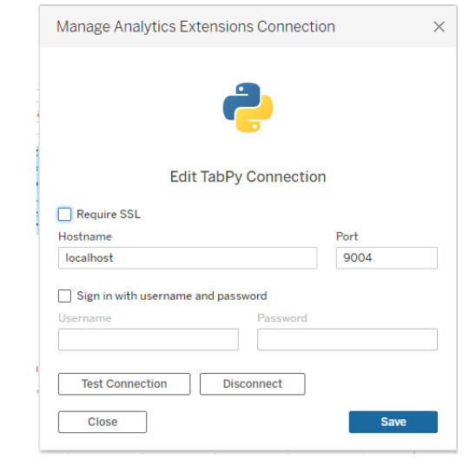Click the greyed Username label
This screenshot has width=476, height=466.
(x=85, y=318)
